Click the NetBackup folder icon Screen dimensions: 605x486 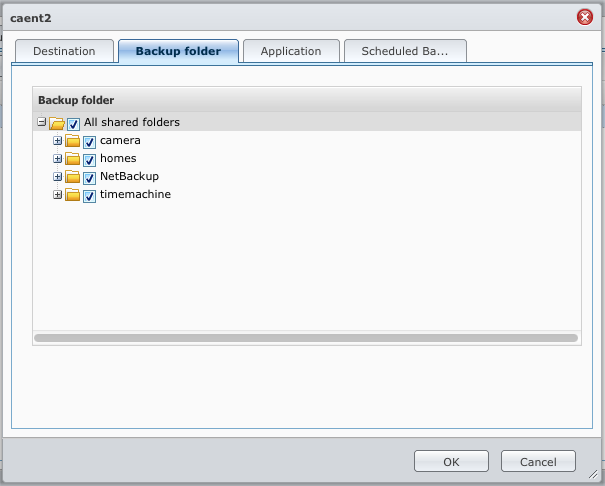[x=73, y=177]
